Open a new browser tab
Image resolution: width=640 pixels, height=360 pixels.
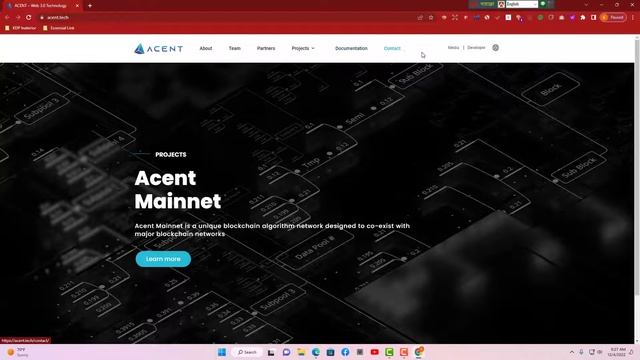(x=90, y=6)
